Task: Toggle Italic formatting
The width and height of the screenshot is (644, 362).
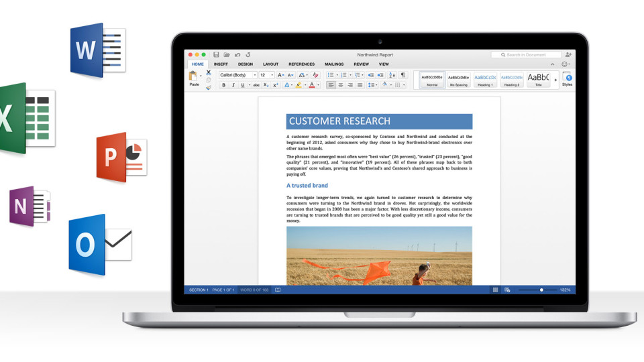Action: click(233, 85)
